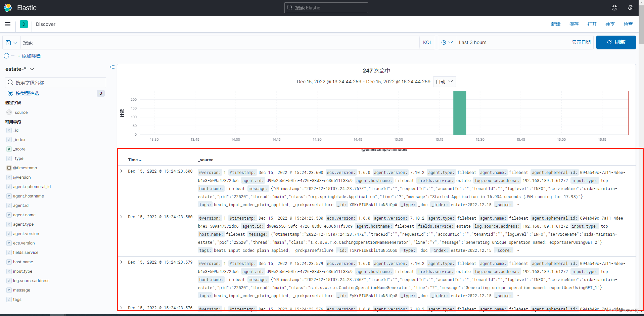Viewport: 644px width, 316px height.
Task: Open the clock quick time menu
Action: 447,43
